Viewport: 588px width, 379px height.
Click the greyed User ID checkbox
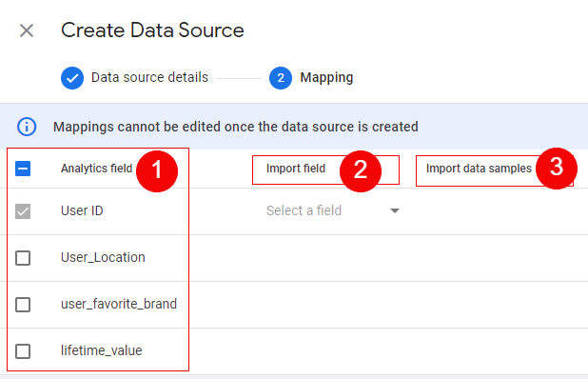pos(23,211)
